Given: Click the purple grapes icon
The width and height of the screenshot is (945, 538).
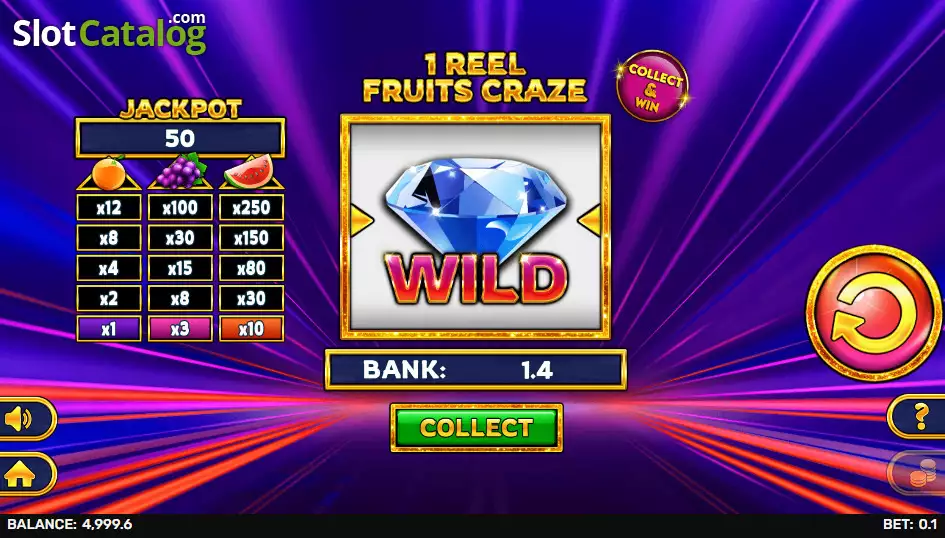Looking at the screenshot, I should [180, 171].
